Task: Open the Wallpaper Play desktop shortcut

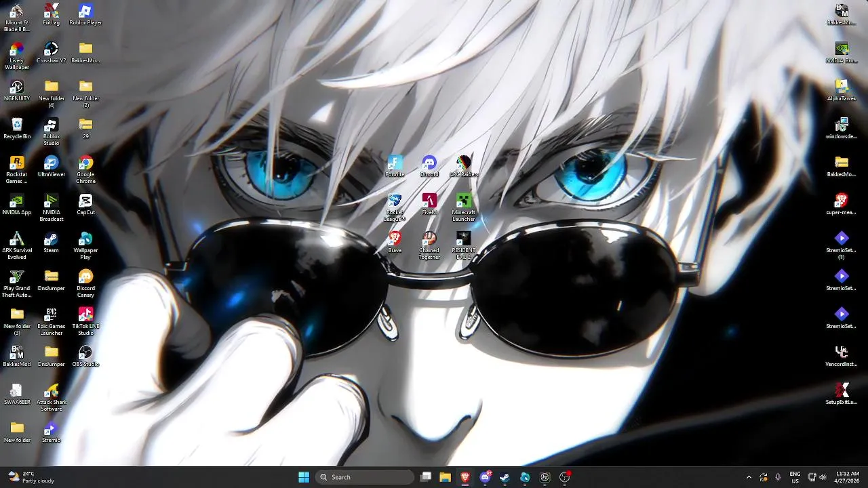Action: click(x=85, y=246)
